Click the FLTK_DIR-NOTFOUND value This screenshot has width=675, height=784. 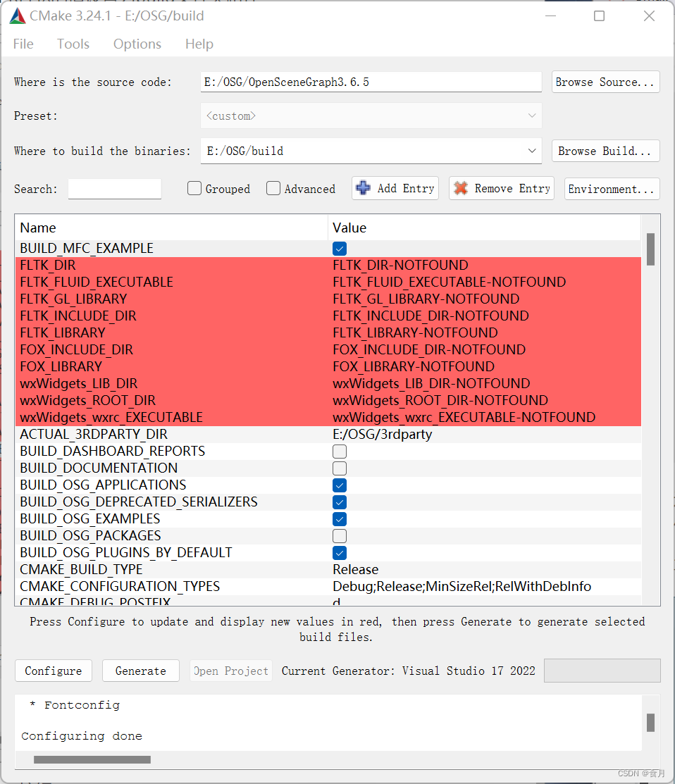click(400, 266)
